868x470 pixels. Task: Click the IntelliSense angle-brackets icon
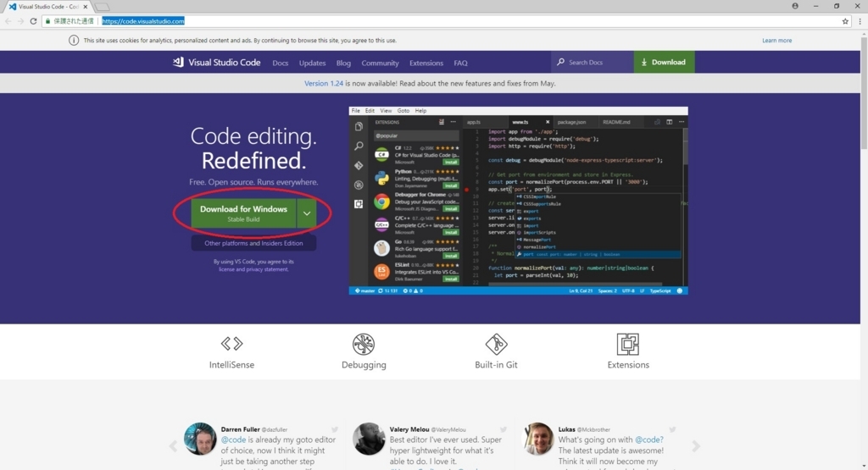pos(232,343)
